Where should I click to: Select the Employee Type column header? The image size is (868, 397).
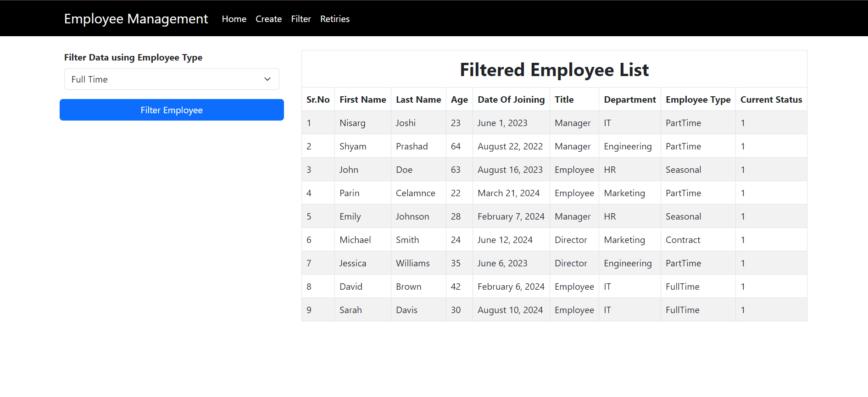click(698, 99)
